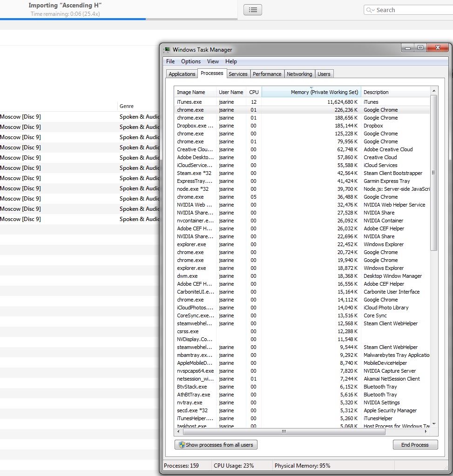This screenshot has width=453, height=476.
Task: Open the Options menu
Action: pos(191,61)
